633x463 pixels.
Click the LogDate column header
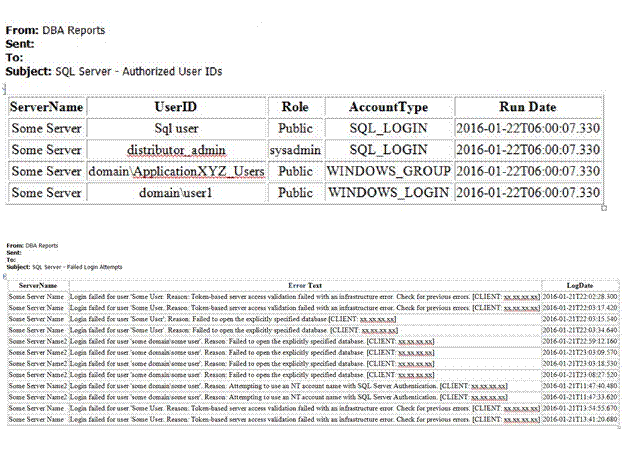580,286
